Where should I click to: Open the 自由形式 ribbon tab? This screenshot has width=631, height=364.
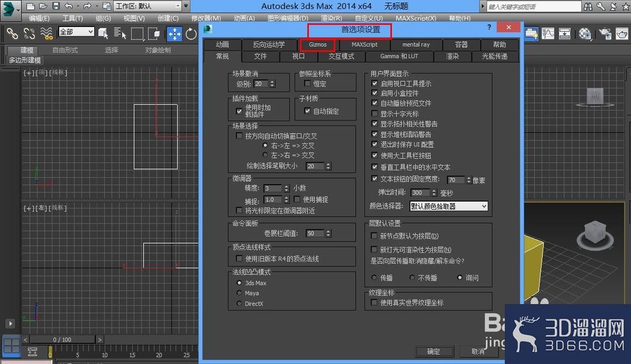tap(65, 50)
